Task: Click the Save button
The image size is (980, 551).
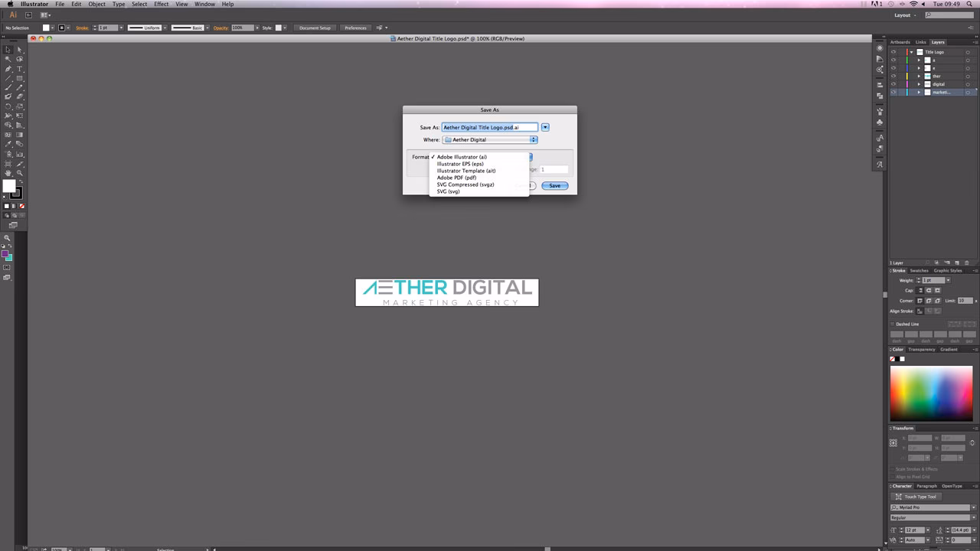Action: (x=554, y=185)
